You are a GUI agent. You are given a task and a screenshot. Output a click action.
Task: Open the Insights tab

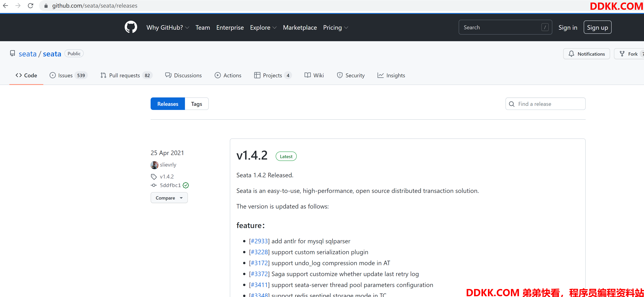tap(391, 75)
